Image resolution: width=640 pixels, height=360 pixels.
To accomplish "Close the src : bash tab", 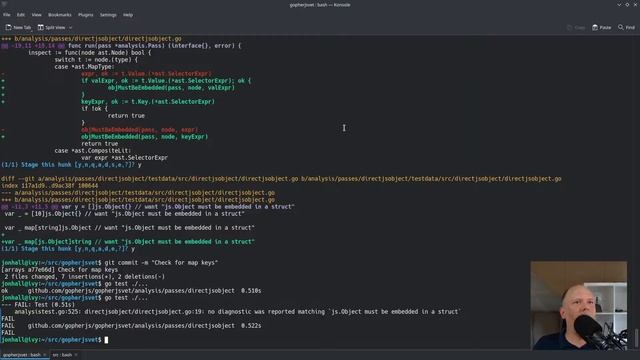I will point(76,355).
